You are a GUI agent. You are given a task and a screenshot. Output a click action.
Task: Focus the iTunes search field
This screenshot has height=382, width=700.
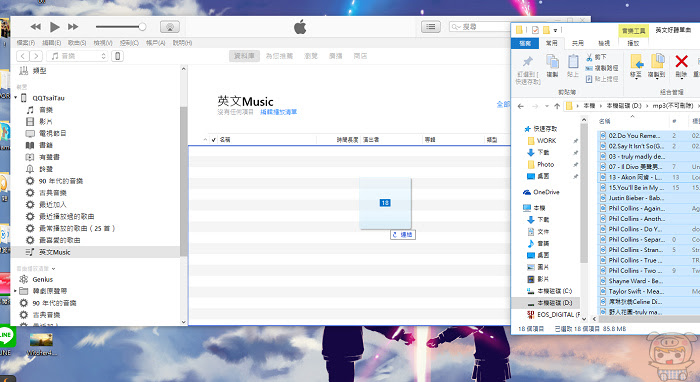coord(480,27)
